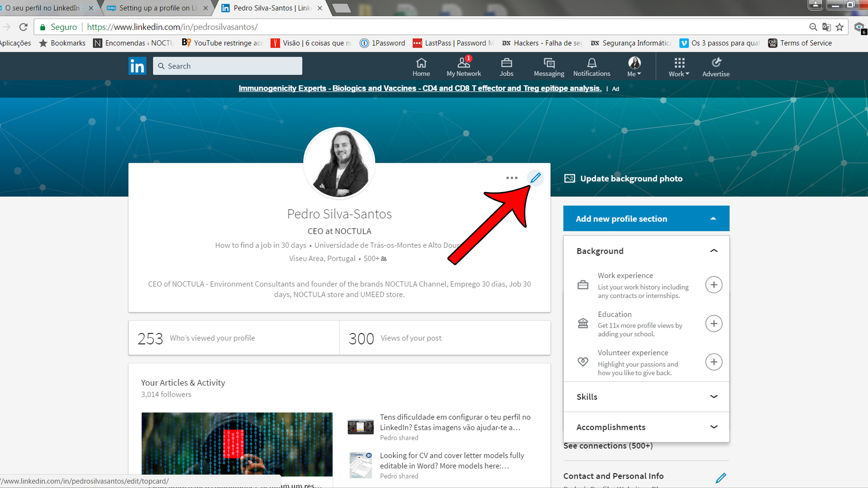The image size is (868, 488).
Task: Click the pencil icon to edit intro
Action: 535,178
